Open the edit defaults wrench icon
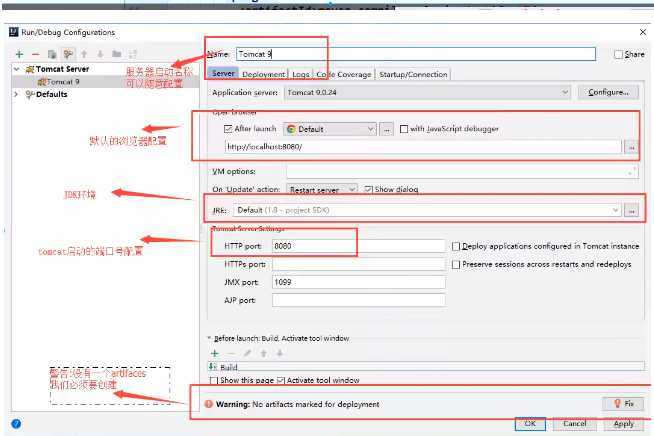Image resolution: width=654 pixels, height=436 pixels. pyautogui.click(x=68, y=54)
